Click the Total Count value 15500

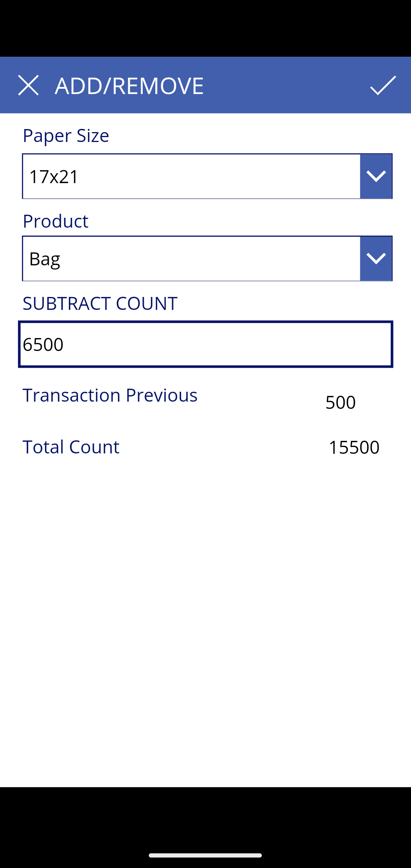pyautogui.click(x=354, y=447)
